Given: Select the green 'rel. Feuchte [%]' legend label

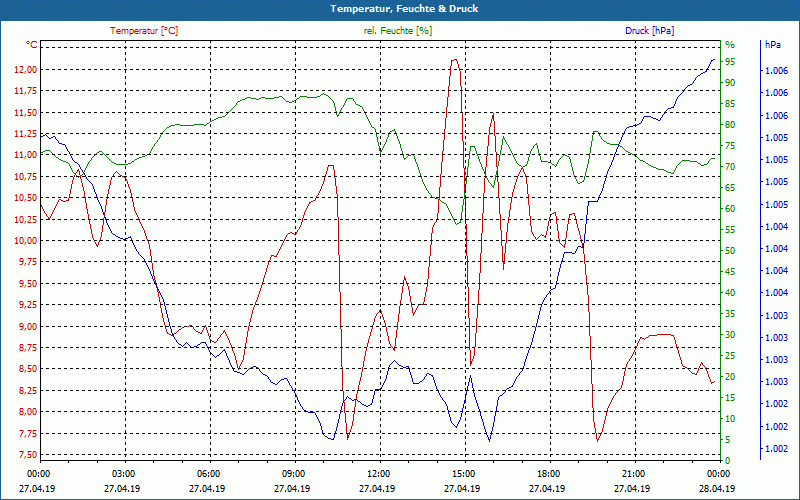Looking at the screenshot, I should (x=398, y=31).
